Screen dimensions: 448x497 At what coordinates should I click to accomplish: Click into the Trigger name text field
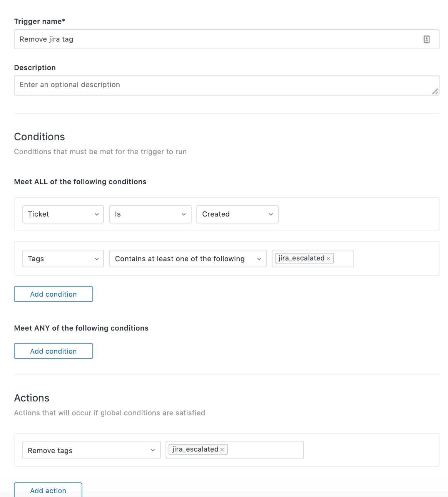(x=216, y=39)
